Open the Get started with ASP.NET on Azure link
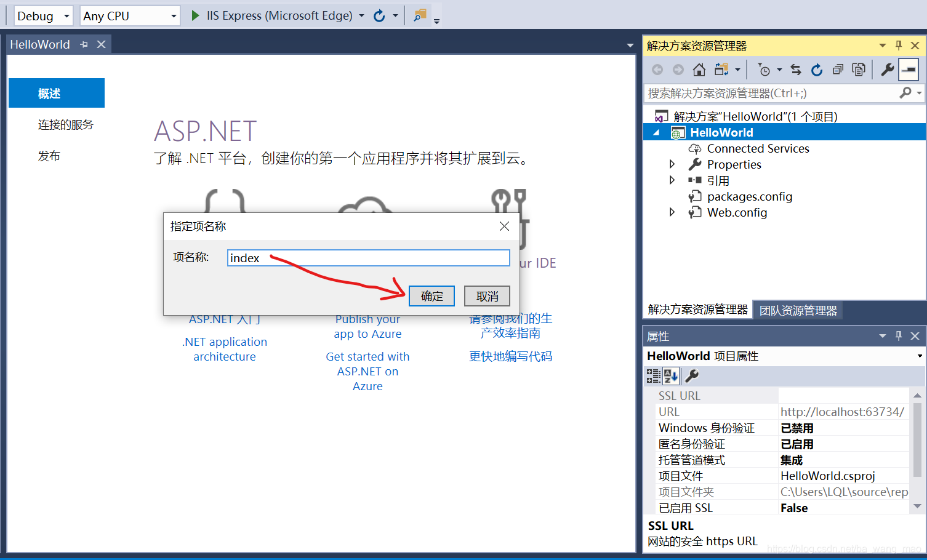The height and width of the screenshot is (560, 927). pyautogui.click(x=367, y=371)
